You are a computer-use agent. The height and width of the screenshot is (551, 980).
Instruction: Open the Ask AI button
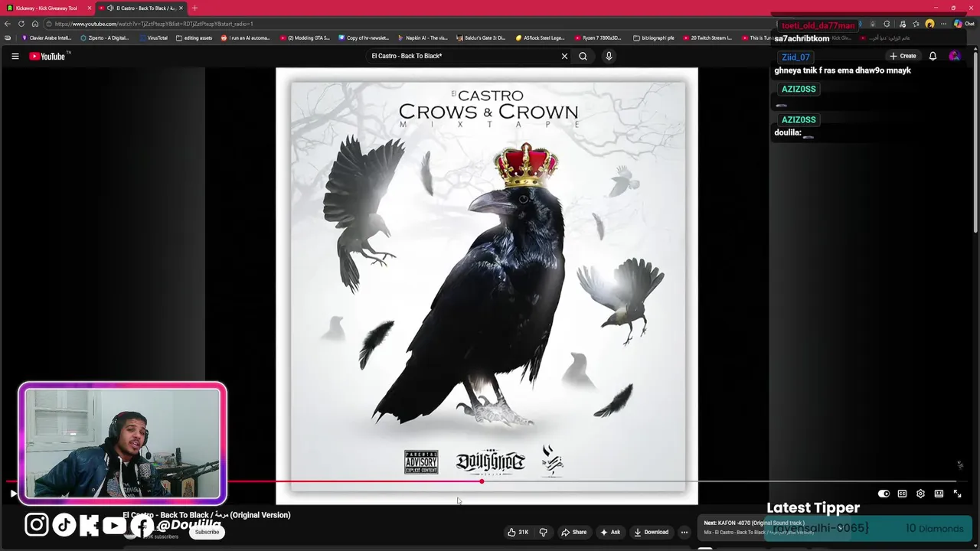[x=610, y=532]
